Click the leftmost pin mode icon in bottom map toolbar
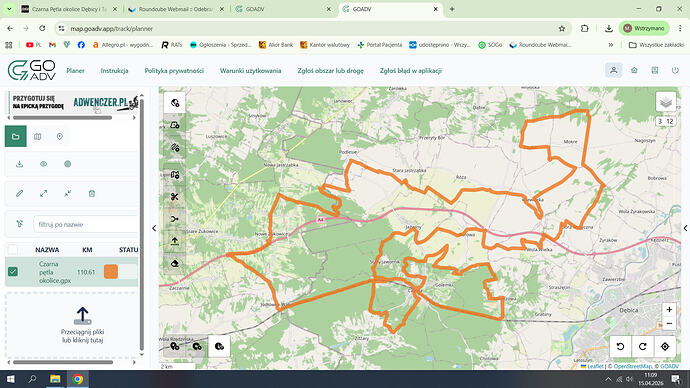This screenshot has height=388, width=690. pyautogui.click(x=175, y=347)
